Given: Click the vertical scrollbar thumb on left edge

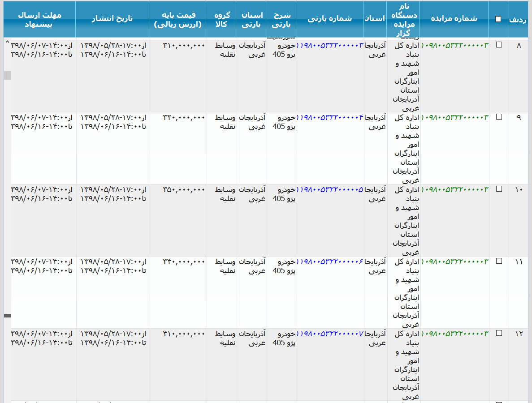Looking at the screenshot, I should pos(7,75).
